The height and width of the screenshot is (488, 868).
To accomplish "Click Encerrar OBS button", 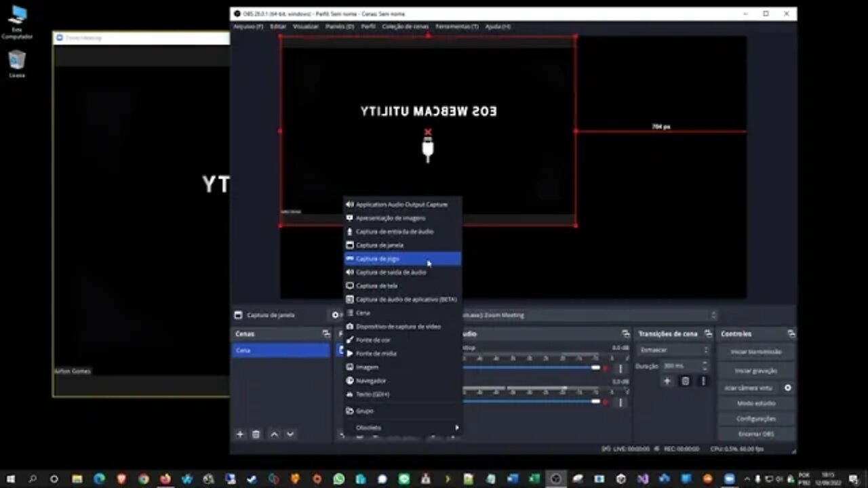I will (x=756, y=434).
